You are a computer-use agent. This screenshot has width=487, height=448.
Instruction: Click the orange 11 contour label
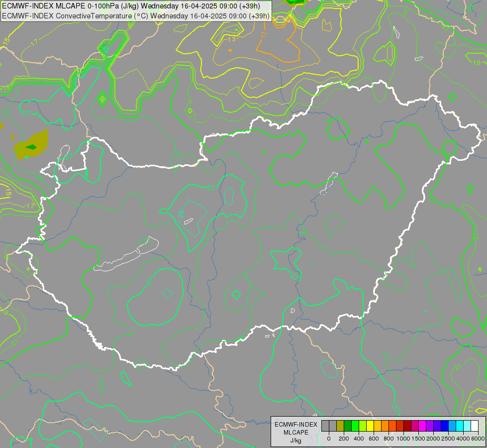pyautogui.click(x=263, y=34)
